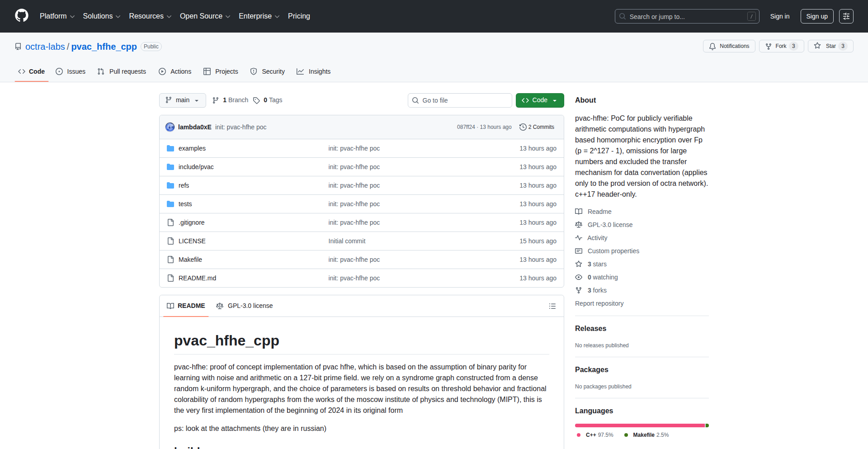
Task: Click the LICENSE file icon
Action: point(170,241)
